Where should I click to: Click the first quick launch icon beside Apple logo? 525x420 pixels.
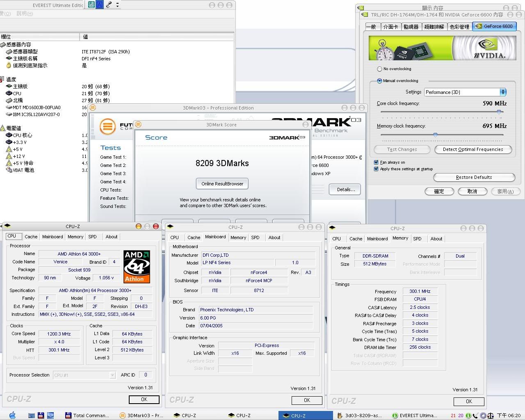point(32,415)
